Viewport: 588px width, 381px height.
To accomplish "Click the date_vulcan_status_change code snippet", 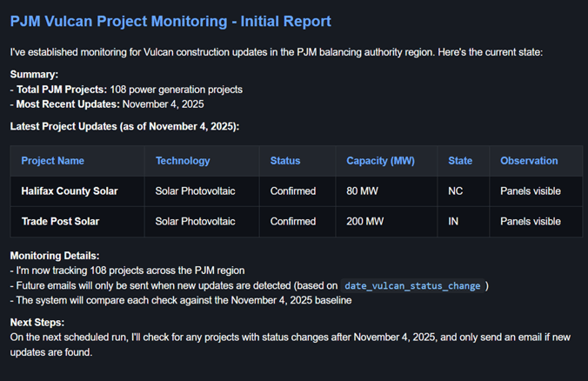I will click(x=412, y=286).
